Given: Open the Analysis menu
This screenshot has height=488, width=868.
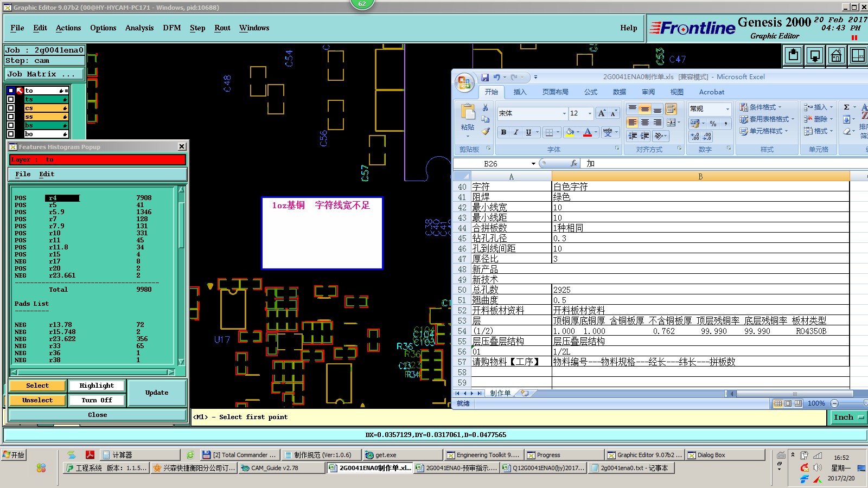Looking at the screenshot, I should (139, 28).
